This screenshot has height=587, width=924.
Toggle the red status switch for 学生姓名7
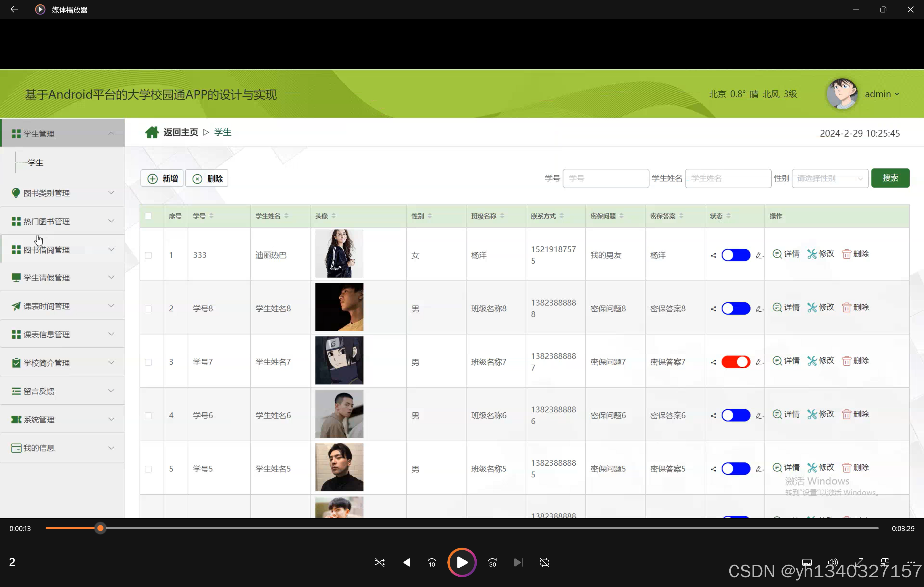coord(736,362)
